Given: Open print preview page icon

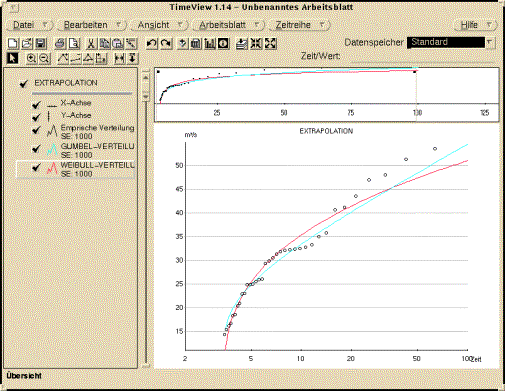Looking at the screenshot, I should pos(74,44).
